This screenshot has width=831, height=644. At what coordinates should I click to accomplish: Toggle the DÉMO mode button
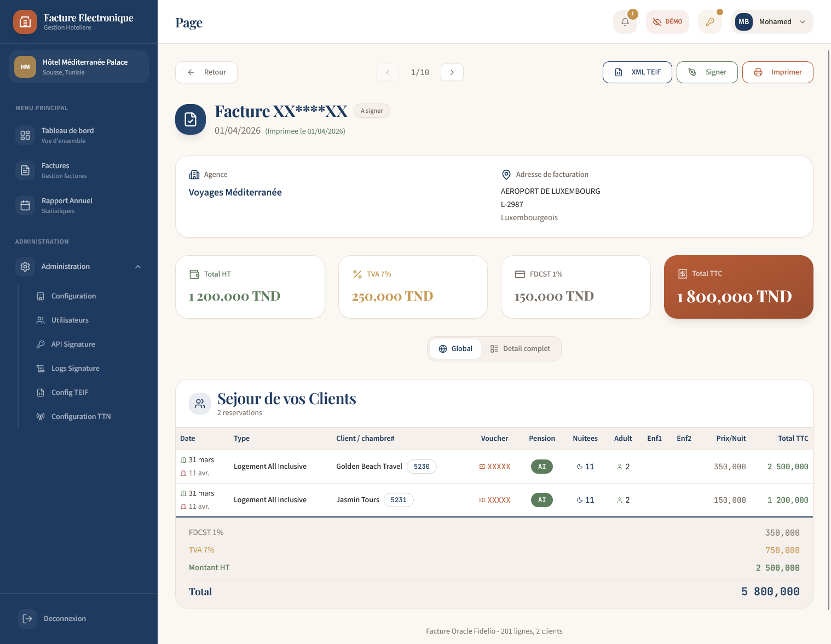click(667, 22)
